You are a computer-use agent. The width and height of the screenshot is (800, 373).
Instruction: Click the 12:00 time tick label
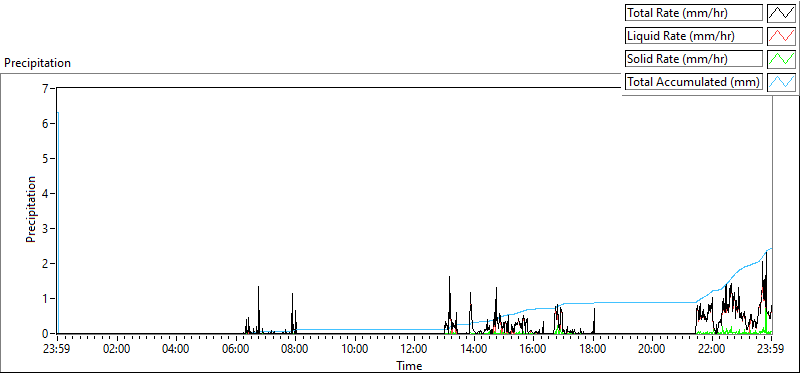[414, 350]
